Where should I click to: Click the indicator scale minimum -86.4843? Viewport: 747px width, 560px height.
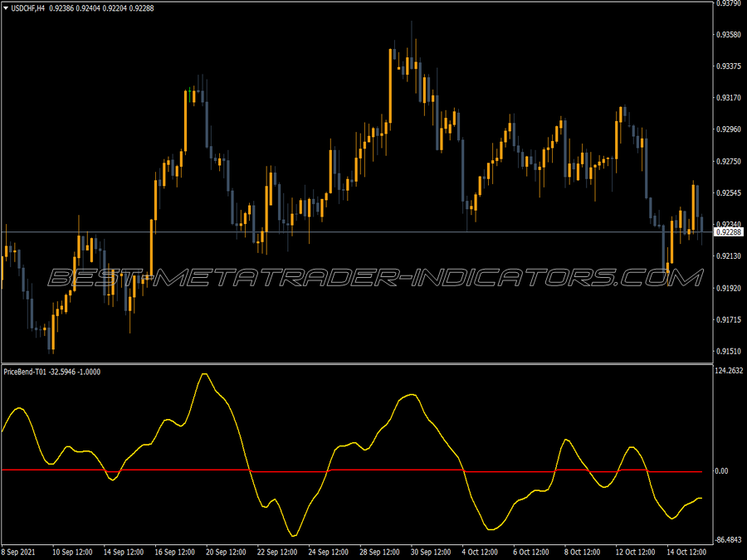(729, 540)
